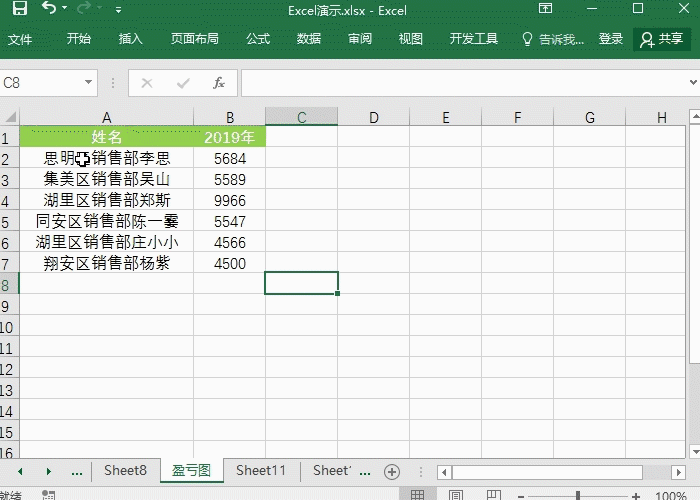This screenshot has width=700, height=500.
Task: Switch to Page Layout view in status bar
Action: (x=456, y=495)
